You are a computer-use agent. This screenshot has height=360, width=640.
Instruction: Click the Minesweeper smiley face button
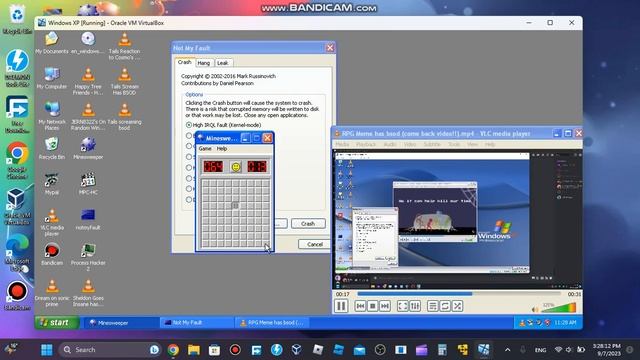tap(236, 167)
